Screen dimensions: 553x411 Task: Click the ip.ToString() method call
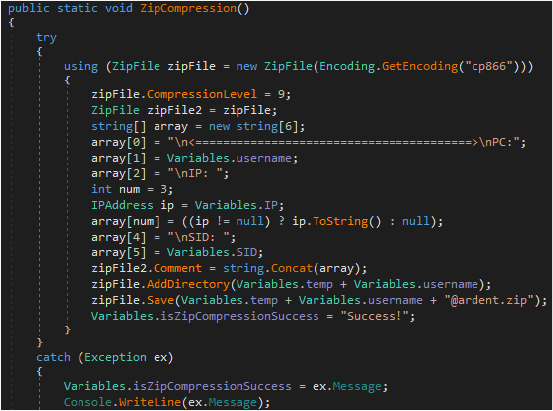[337, 221]
